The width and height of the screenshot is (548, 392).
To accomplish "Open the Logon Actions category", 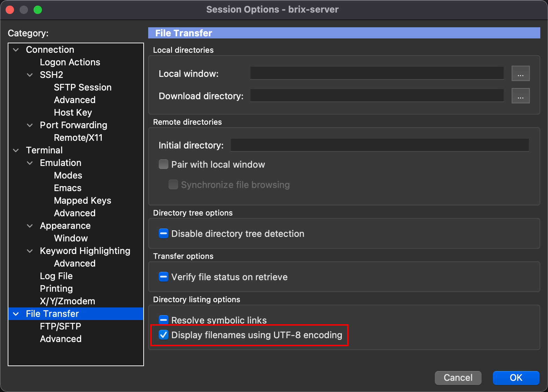I will click(70, 62).
